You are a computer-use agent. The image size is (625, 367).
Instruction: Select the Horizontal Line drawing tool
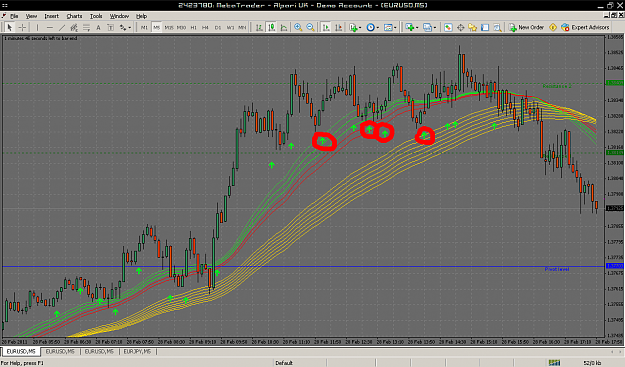point(49,27)
